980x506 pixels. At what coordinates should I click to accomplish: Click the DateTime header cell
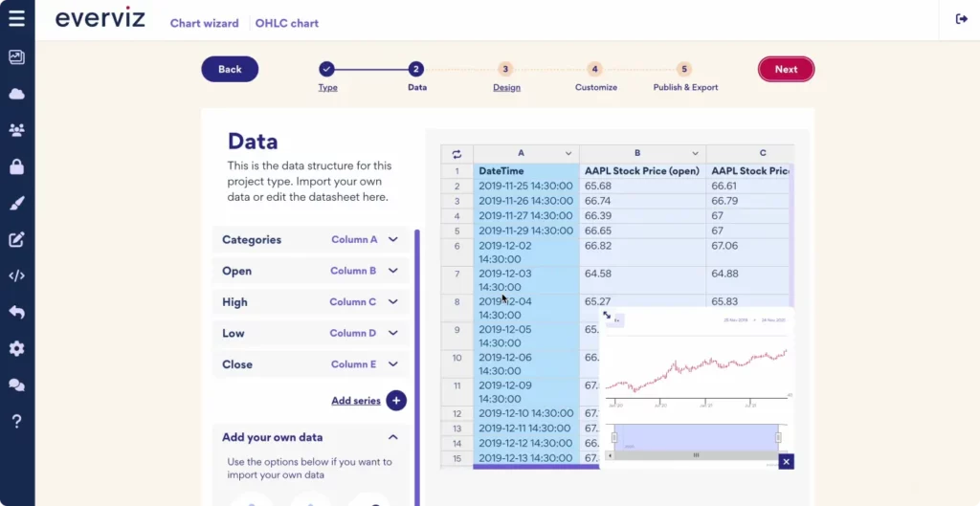(526, 171)
